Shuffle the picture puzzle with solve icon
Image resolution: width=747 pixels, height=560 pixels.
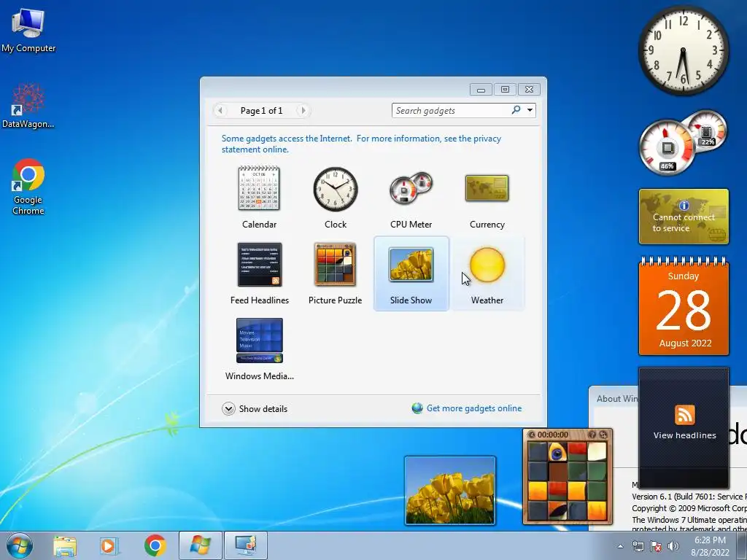[x=603, y=435]
